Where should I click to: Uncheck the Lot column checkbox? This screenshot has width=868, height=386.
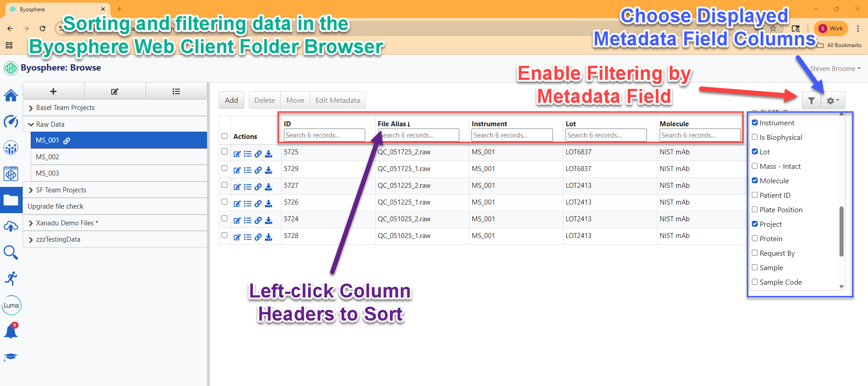755,152
